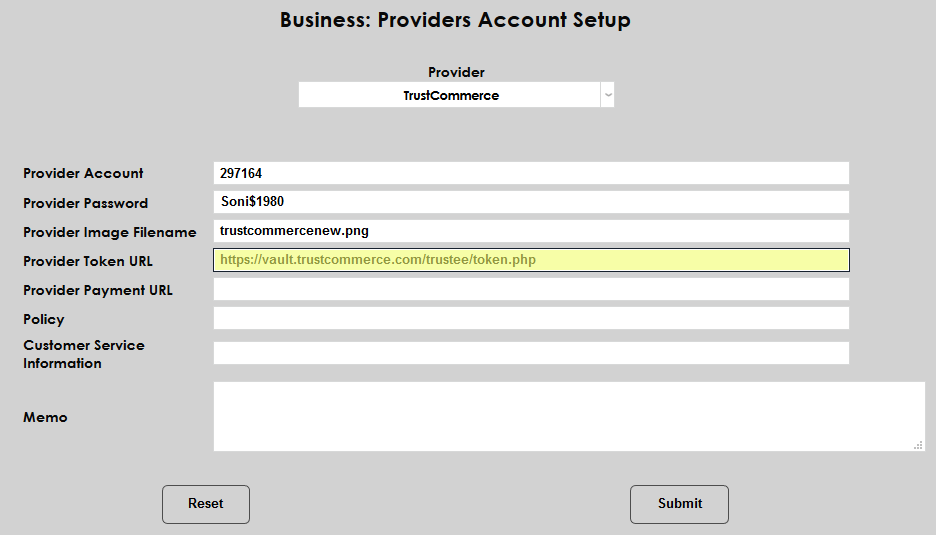Click the Provider dropdown arrow chevron
936x535 pixels.
coord(608,95)
